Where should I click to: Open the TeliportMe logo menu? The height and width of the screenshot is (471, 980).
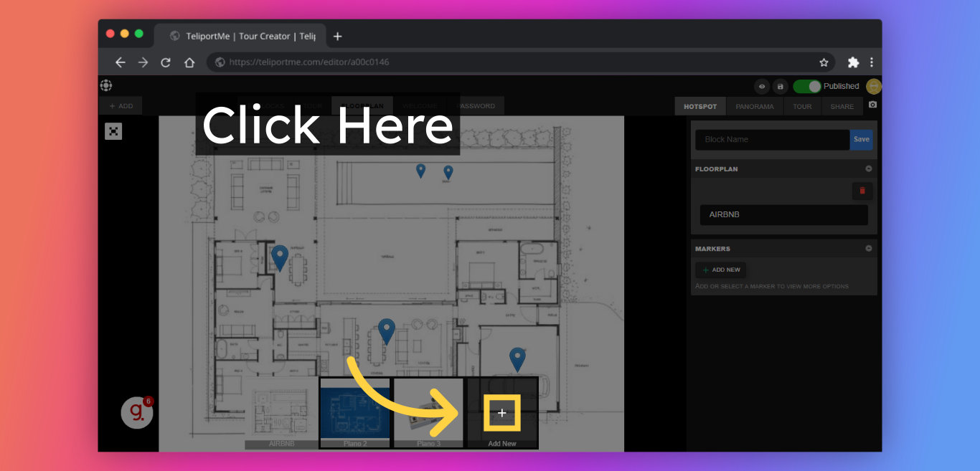coord(106,85)
